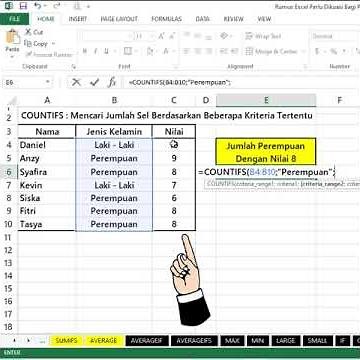Click the Excel logo icon in title bar

[x=9, y=6]
